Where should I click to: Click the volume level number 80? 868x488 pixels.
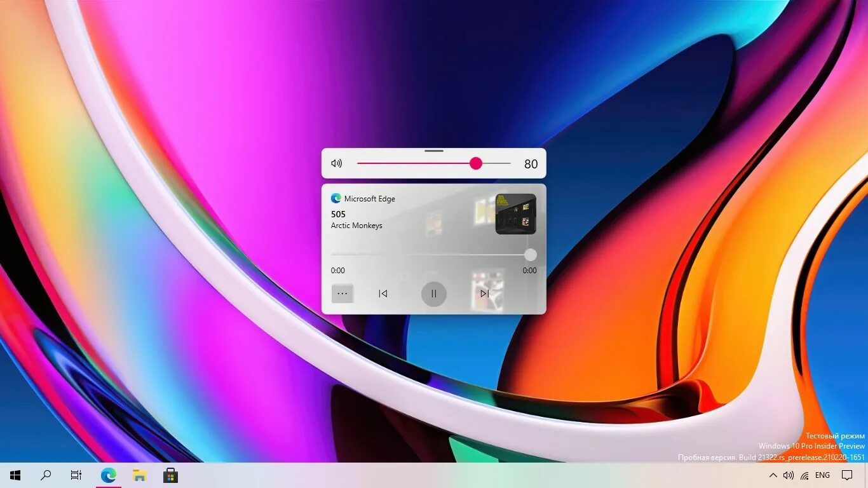(x=531, y=164)
